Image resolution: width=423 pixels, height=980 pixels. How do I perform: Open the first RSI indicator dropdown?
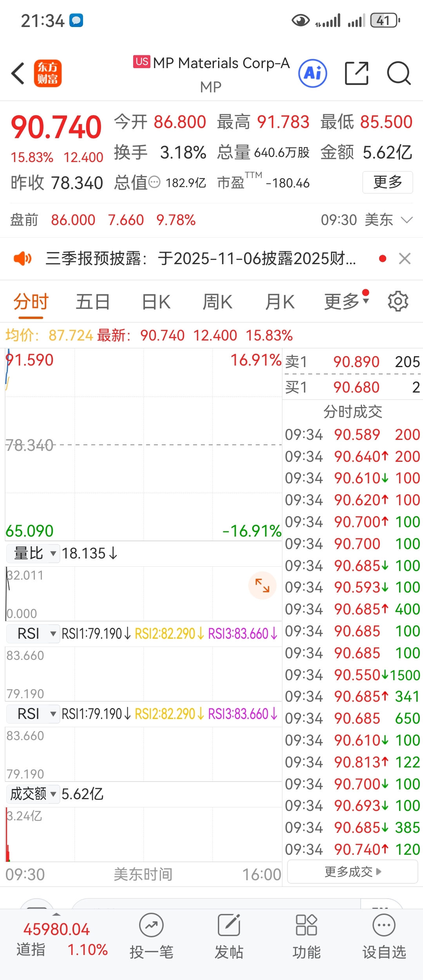tap(33, 634)
